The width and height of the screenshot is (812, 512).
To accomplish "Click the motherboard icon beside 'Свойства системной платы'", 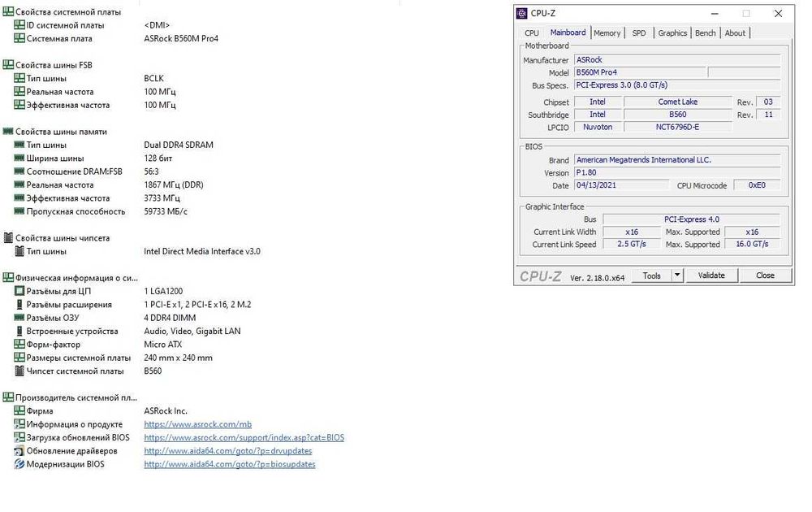I will click(8, 11).
